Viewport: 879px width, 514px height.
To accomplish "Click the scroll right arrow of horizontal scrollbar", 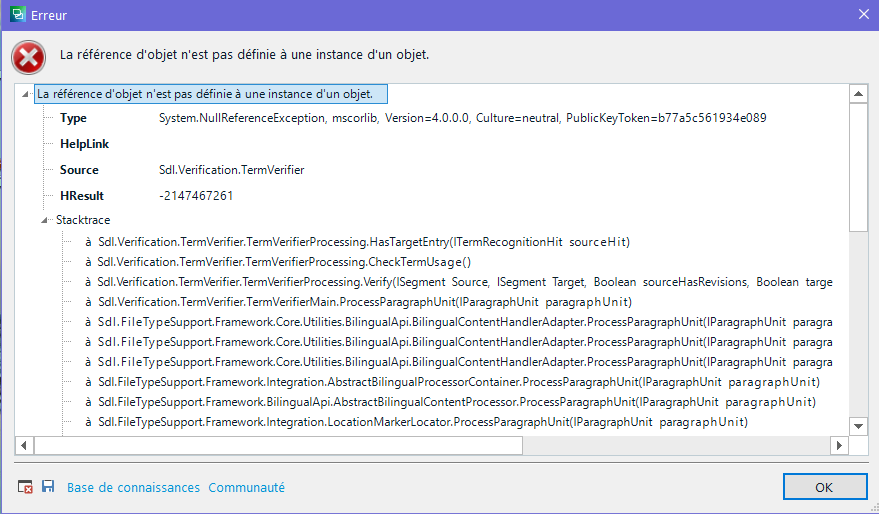I will pos(839,446).
